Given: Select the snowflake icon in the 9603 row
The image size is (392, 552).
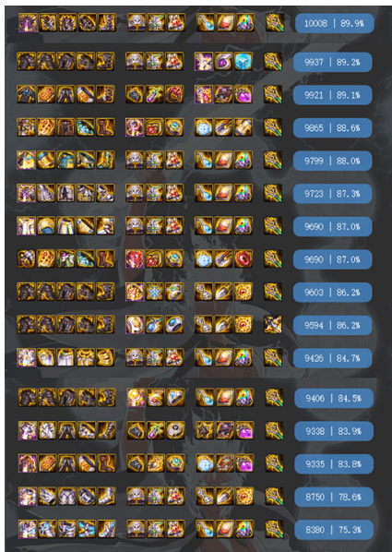Looking at the screenshot, I should (x=154, y=292).
